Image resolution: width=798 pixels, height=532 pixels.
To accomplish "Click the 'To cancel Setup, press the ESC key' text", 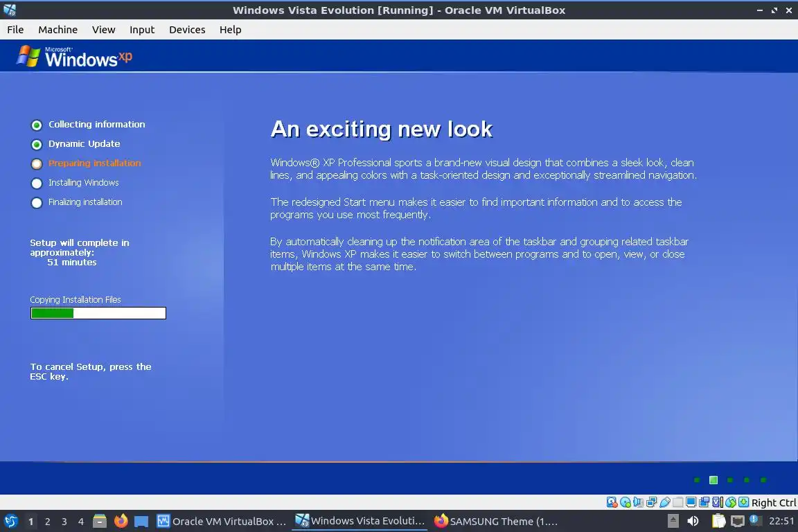I will 91,371.
